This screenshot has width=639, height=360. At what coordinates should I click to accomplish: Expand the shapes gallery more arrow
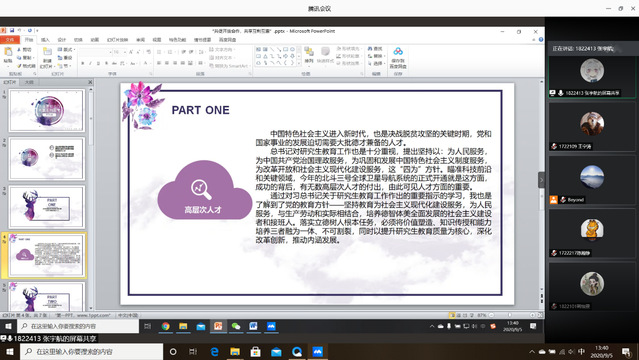[x=299, y=63]
